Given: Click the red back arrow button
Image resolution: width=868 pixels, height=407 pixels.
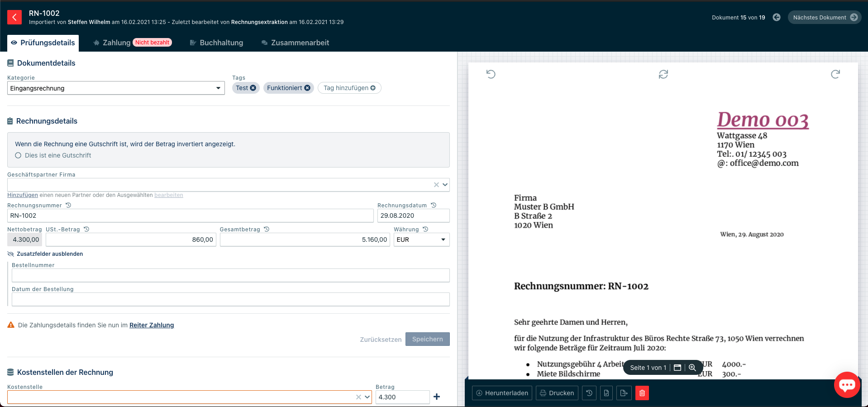Looking at the screenshot, I should (14, 17).
